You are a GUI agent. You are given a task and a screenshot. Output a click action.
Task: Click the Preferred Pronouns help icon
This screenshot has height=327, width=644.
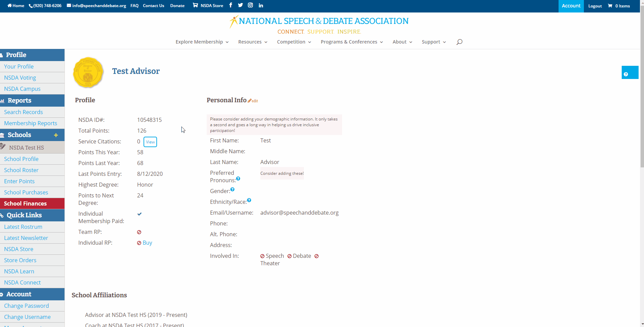[238, 179]
